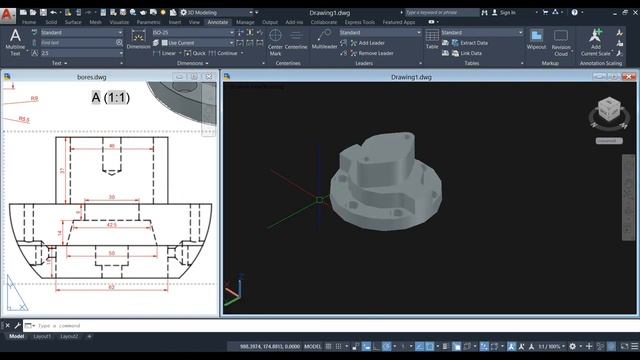Click the Remove Leader button
Image resolution: width=640 pixels, height=360 pixels.
(371, 53)
